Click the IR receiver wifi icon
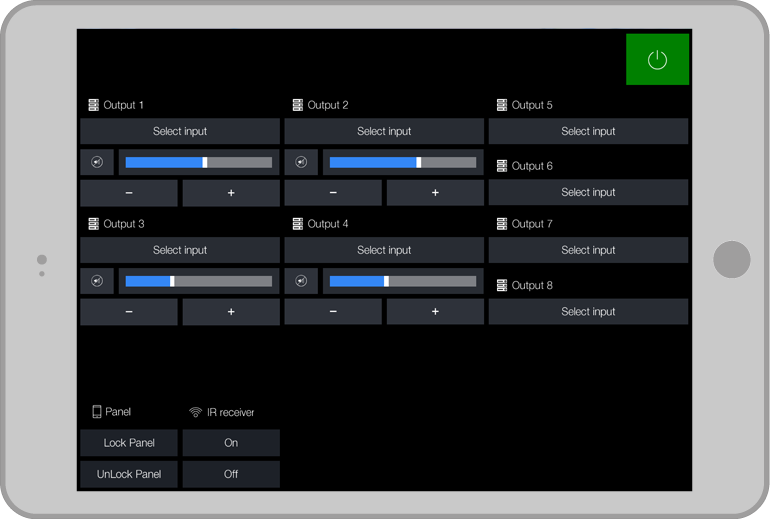Viewport: 770px width, 519px height. point(195,412)
